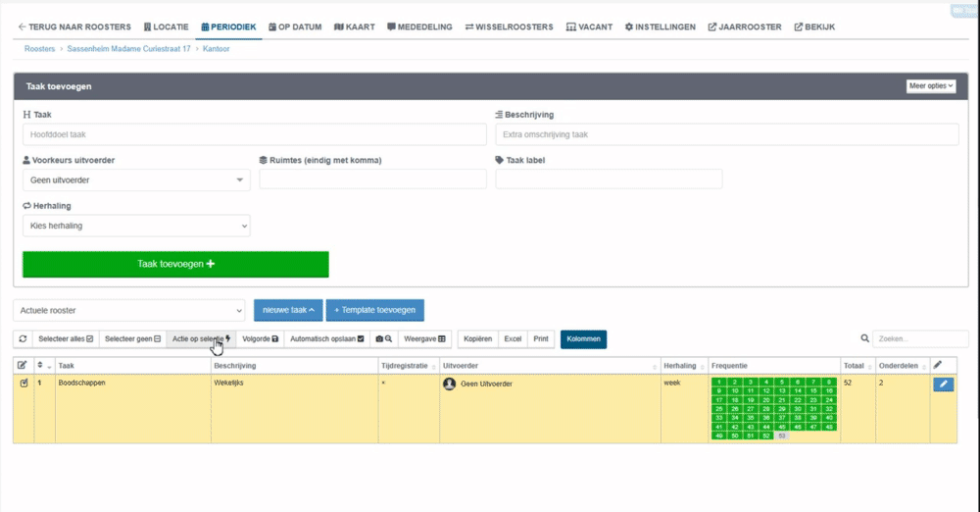Switch to the Op Datum tab
The height and width of the screenshot is (512, 980).
click(x=293, y=26)
